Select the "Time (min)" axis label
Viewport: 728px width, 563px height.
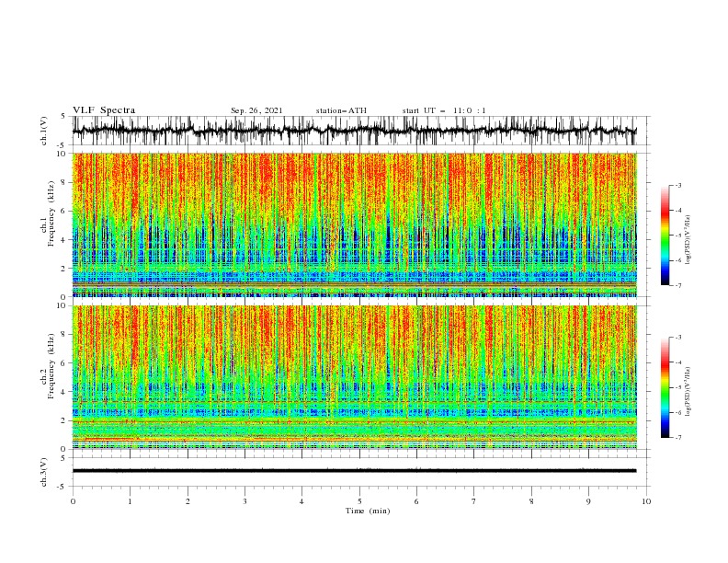[x=368, y=511]
